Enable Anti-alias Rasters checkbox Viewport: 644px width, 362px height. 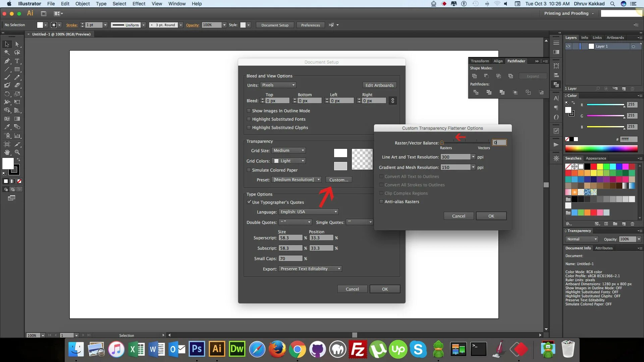381,201
